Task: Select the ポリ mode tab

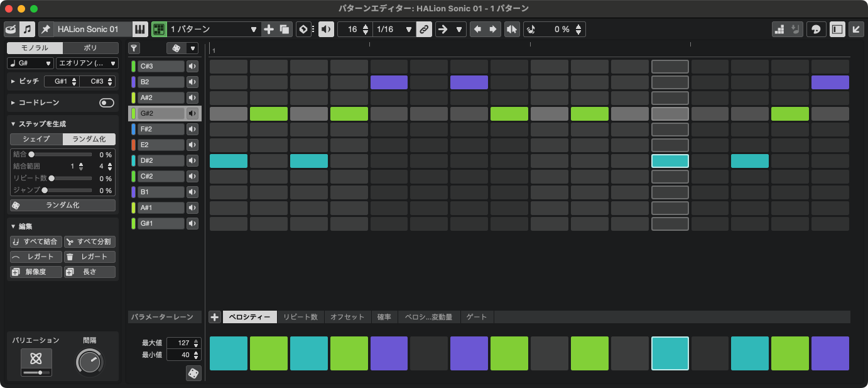Action: (90, 48)
